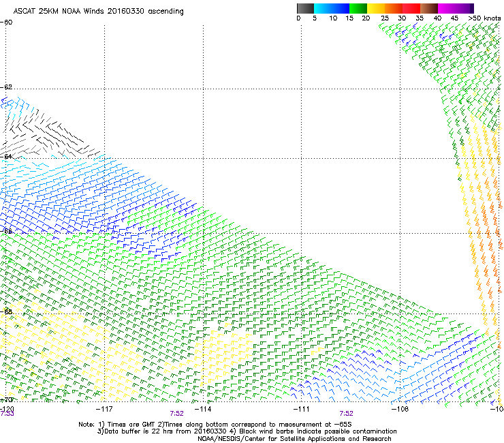Click the NOAA/NESDIS credit line
This screenshot has width=504, height=443.
click(294, 439)
